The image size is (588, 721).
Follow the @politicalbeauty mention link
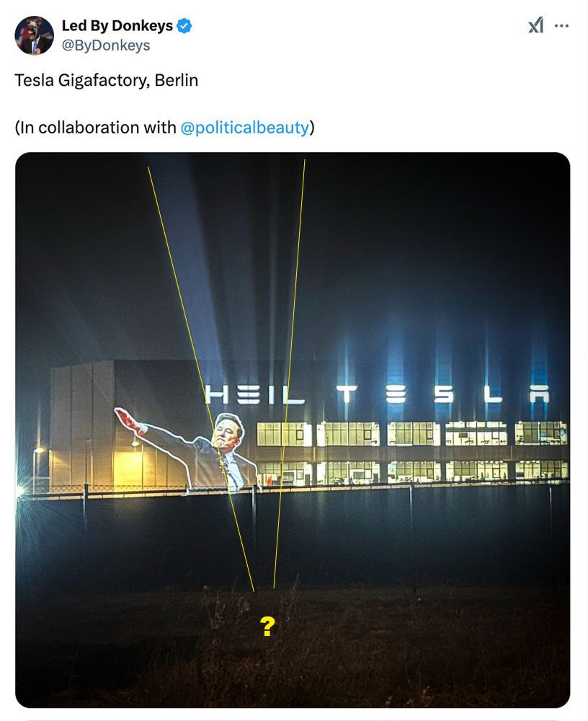click(x=246, y=127)
